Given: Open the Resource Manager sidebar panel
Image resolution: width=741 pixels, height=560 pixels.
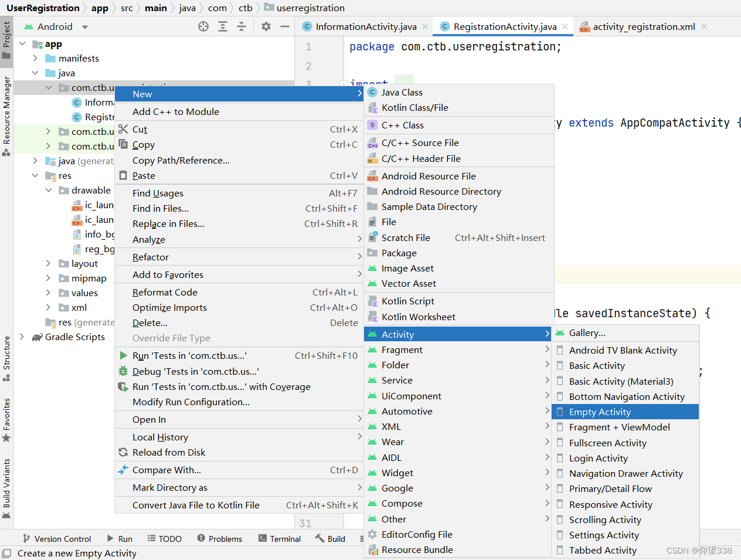Looking at the screenshot, I should [6, 116].
